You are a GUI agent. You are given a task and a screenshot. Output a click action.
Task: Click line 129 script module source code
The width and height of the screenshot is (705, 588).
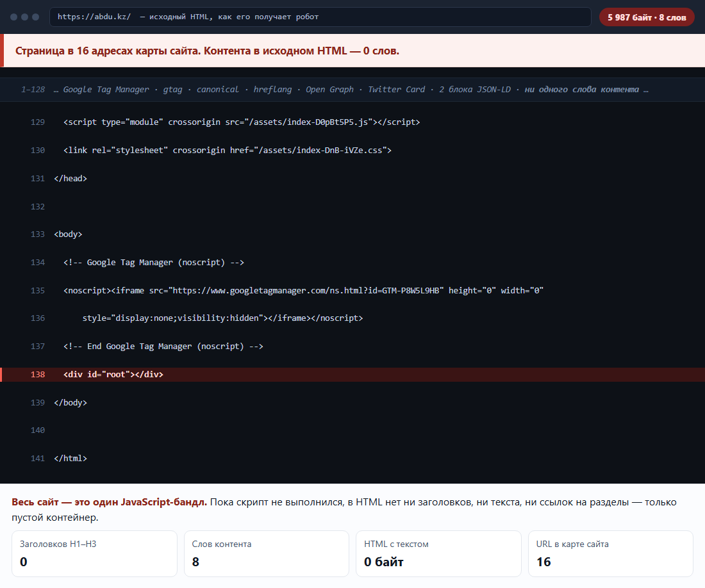coord(242,122)
